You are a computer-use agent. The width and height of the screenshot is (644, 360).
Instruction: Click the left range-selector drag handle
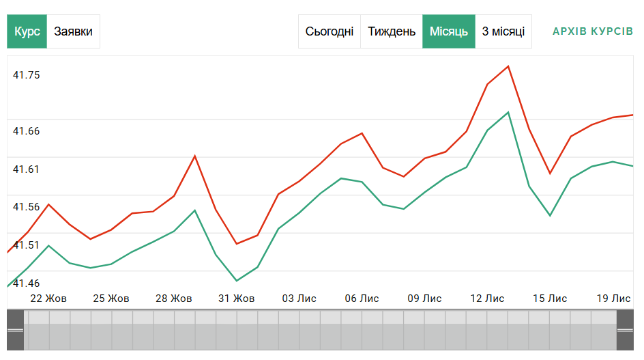[x=15, y=330]
